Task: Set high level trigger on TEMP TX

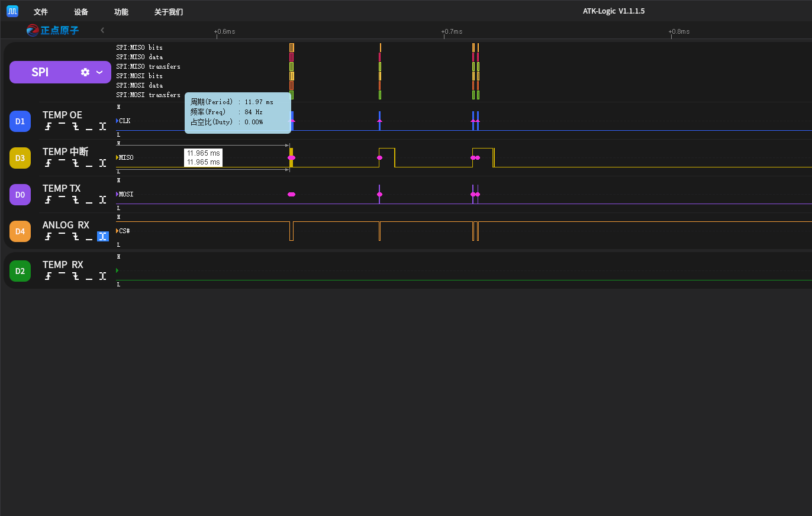Action: tap(62, 199)
